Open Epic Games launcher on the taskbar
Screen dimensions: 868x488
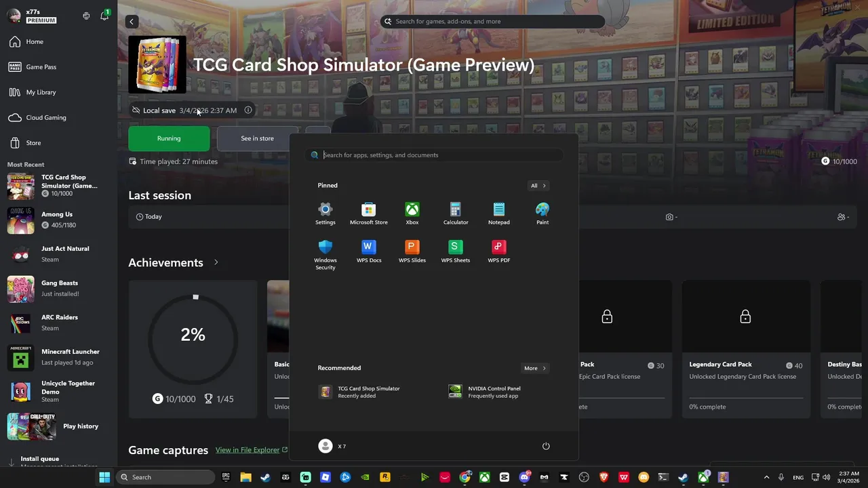226,477
